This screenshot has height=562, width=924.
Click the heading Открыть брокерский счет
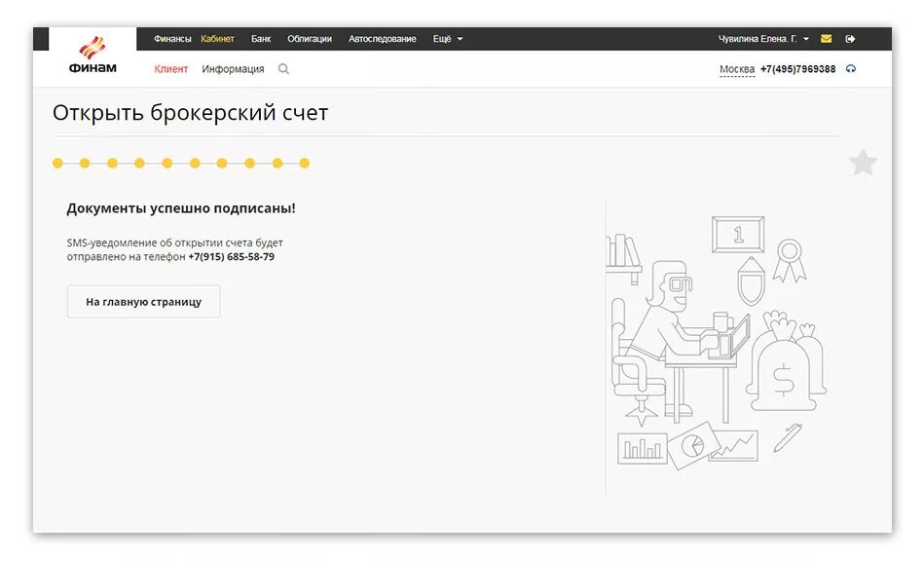(190, 113)
